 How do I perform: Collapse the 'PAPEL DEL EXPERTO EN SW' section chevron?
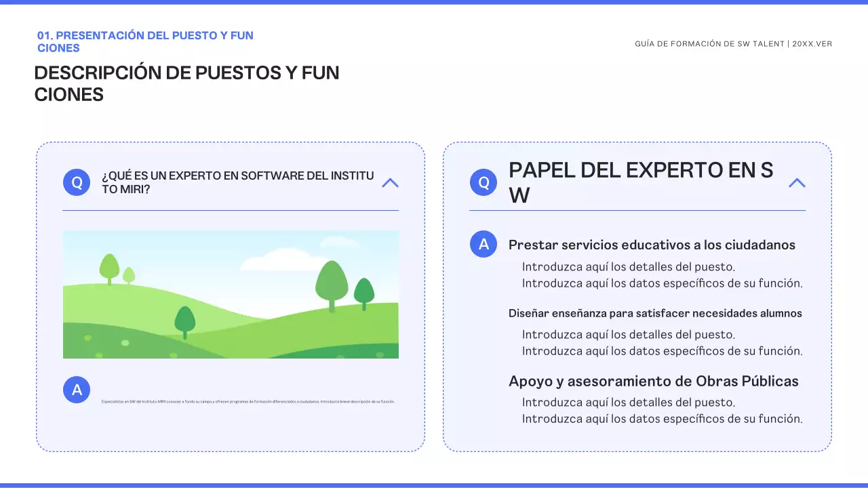pyautogui.click(x=797, y=182)
